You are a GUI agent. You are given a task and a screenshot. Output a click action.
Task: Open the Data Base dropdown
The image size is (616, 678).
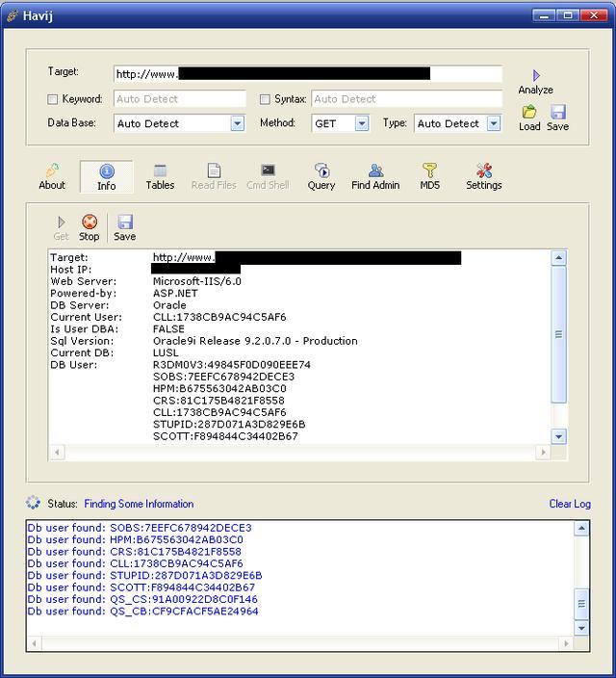click(238, 123)
